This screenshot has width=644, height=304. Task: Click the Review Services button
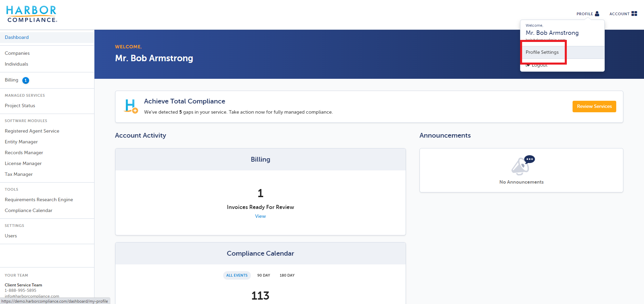pyautogui.click(x=594, y=107)
